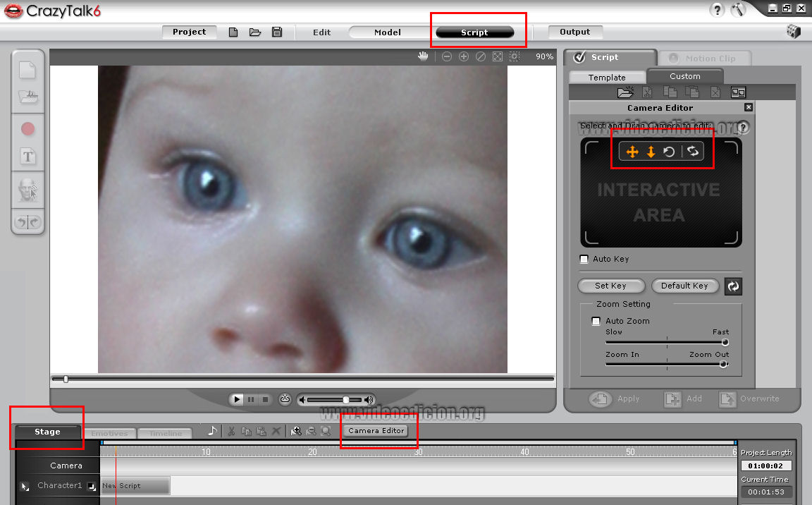This screenshot has width=812, height=505.
Task: Open the Model page tab
Action: 387,32
